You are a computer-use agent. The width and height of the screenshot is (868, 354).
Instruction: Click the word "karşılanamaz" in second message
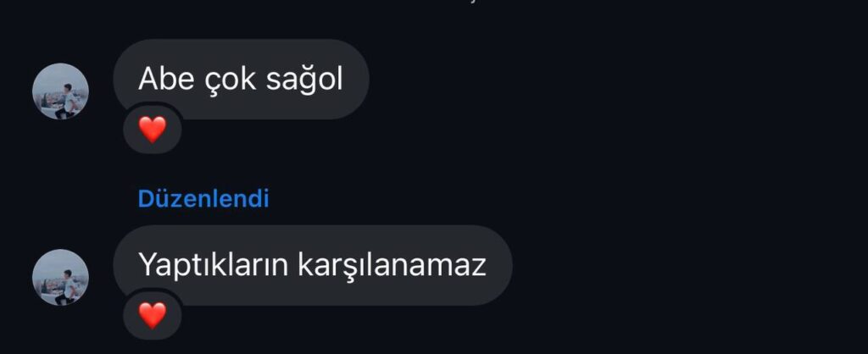coord(392,266)
